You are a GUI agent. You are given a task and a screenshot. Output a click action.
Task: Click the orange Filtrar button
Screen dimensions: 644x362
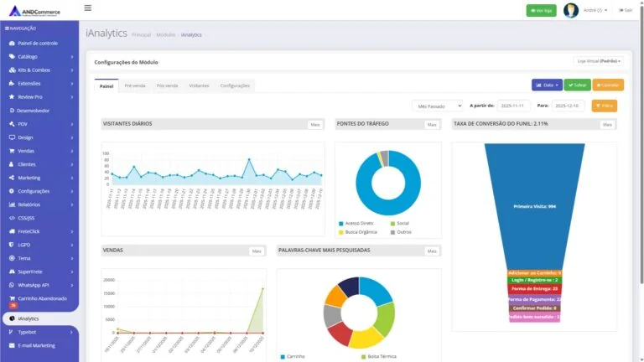pyautogui.click(x=604, y=106)
